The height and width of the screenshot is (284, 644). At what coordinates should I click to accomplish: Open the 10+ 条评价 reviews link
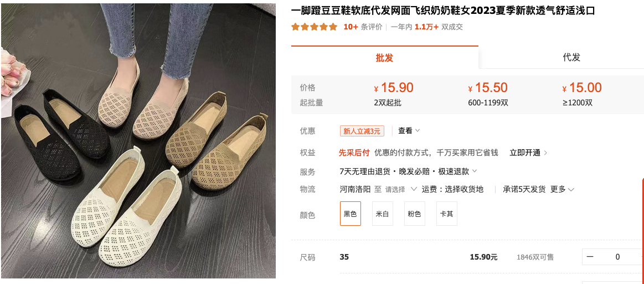click(x=363, y=27)
